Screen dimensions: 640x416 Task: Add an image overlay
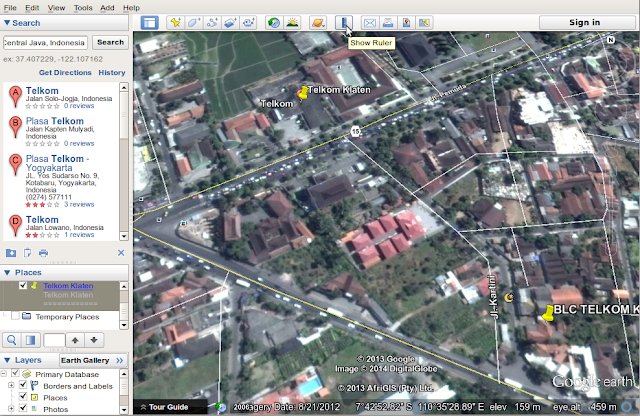(x=230, y=23)
